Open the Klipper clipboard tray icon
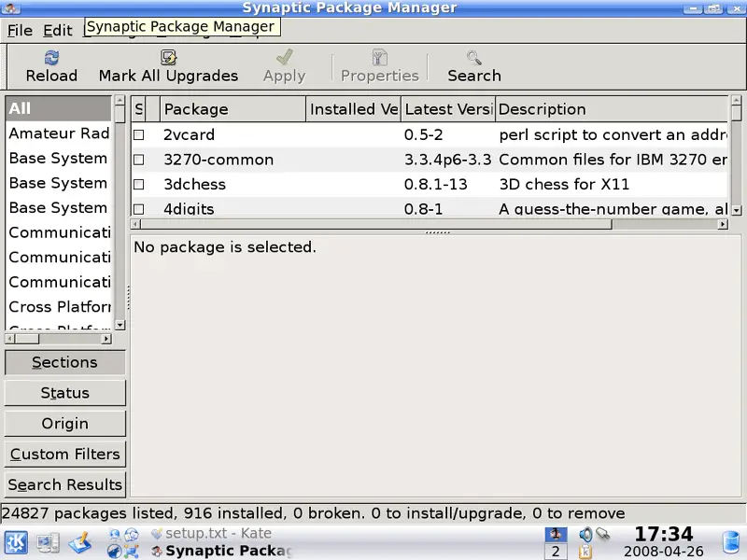 [x=585, y=552]
